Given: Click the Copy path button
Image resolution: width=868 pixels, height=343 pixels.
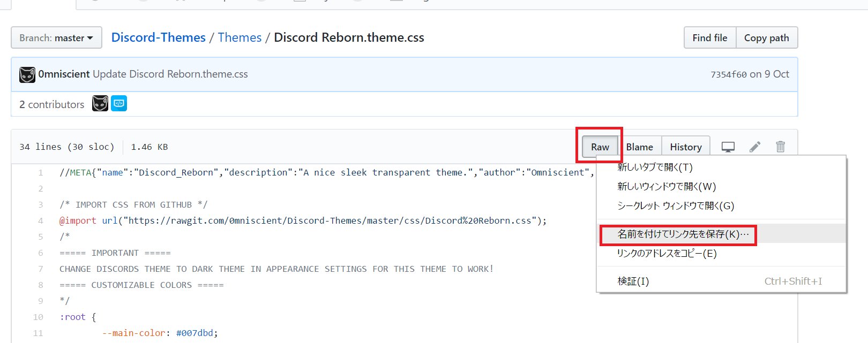Looking at the screenshot, I should [x=767, y=38].
